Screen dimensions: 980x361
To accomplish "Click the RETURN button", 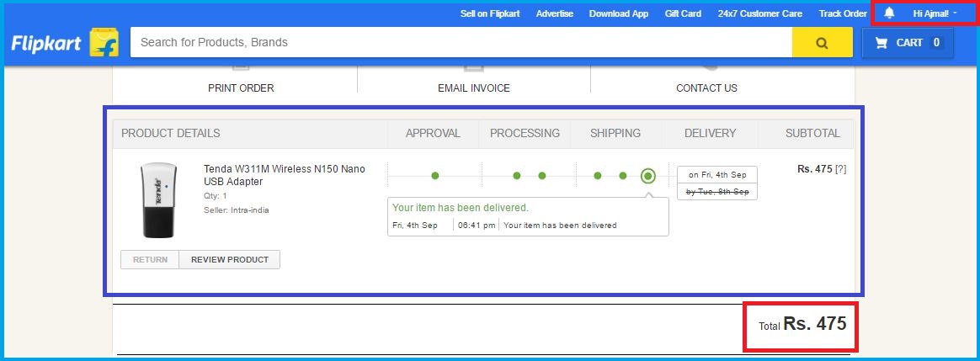I will 150,260.
